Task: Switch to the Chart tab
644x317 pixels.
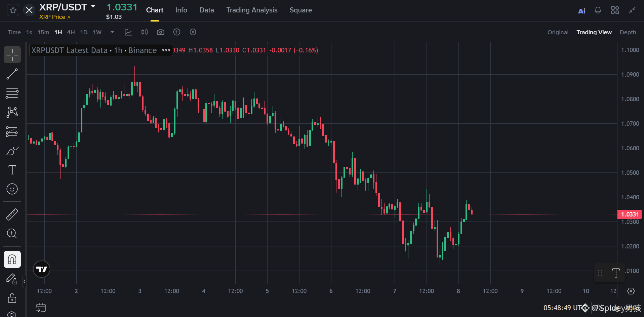Action: 155,10
